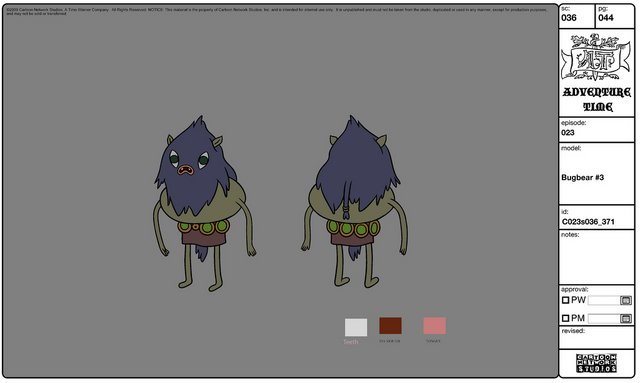This screenshot has width=640, height=383.
Task: Click the 'Bugbear #3' model name
Action: coord(582,178)
